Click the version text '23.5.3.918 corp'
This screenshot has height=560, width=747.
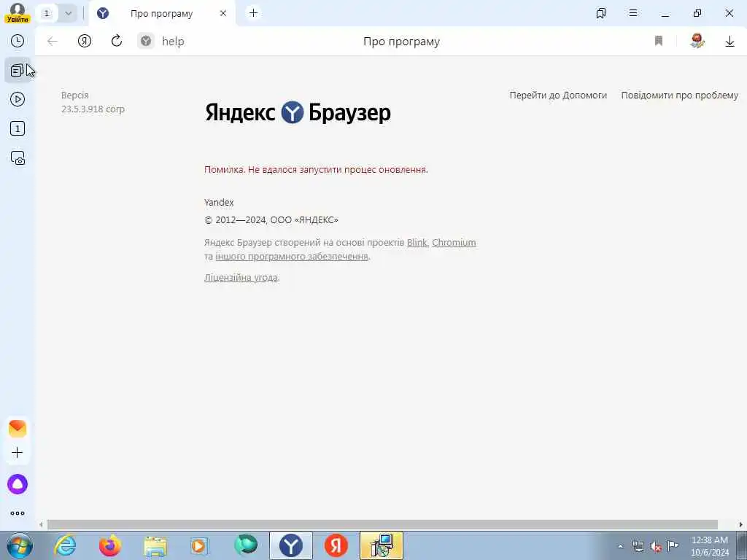(93, 109)
